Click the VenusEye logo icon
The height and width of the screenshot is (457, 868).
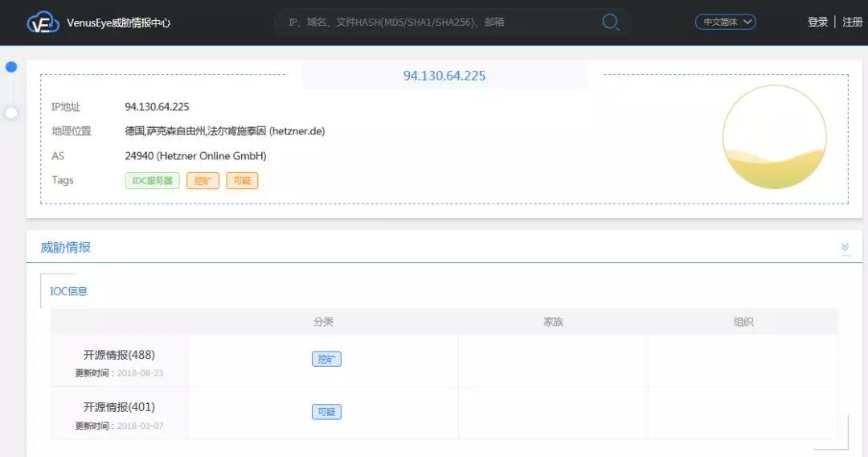tap(43, 23)
